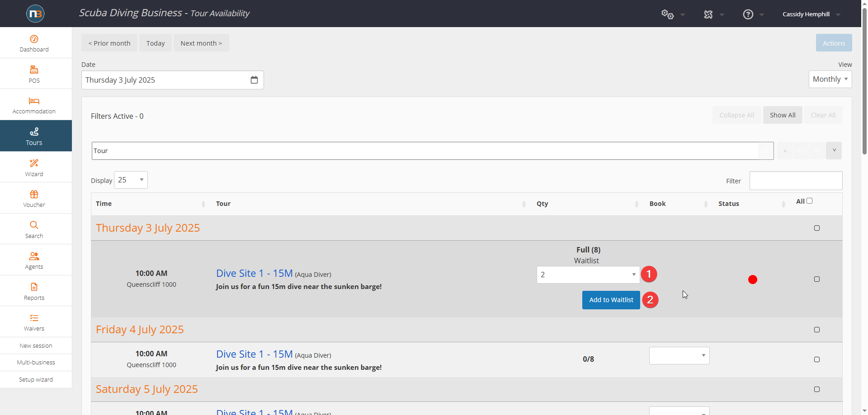Clear the Tour filter with X
Screen dimensions: 868x415
click(x=785, y=151)
